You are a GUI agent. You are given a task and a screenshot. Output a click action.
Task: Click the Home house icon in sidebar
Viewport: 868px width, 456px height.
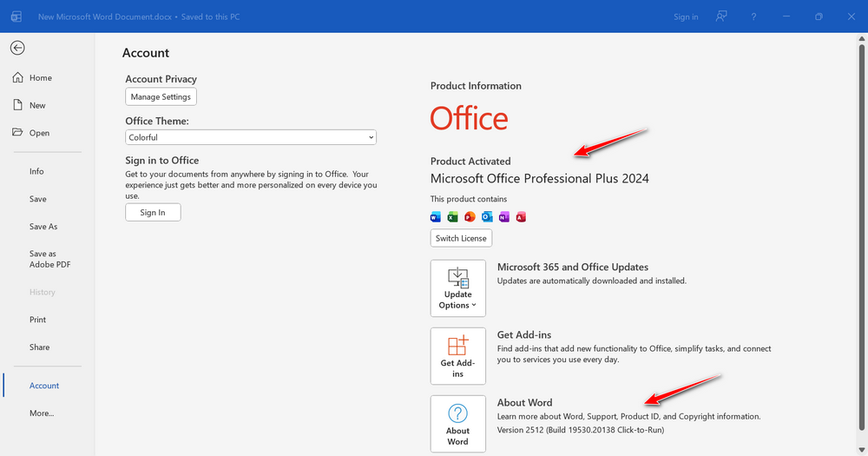pyautogui.click(x=17, y=77)
